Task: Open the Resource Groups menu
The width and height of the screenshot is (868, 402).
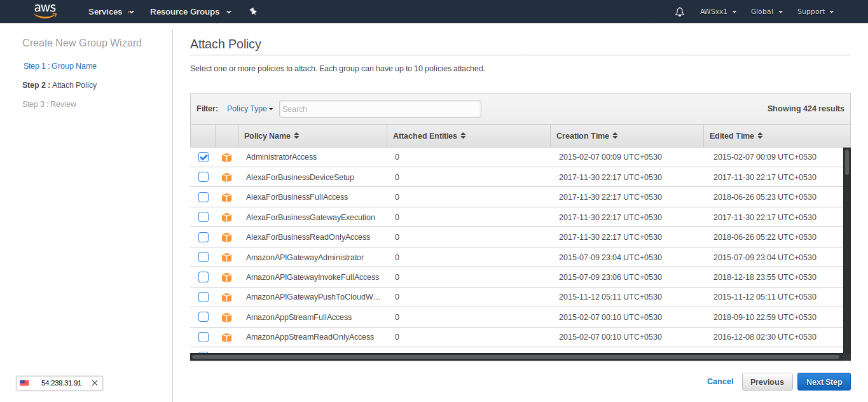Action: click(190, 11)
